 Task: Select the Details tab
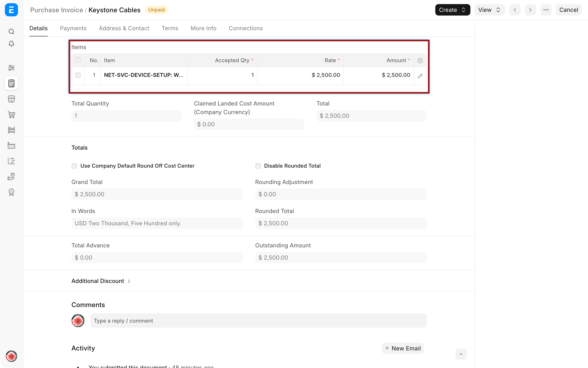(x=38, y=28)
